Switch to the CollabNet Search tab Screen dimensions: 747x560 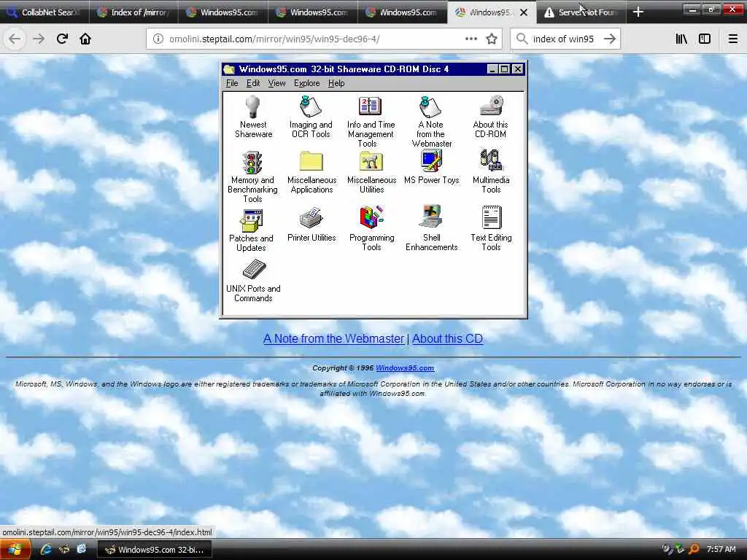click(x=44, y=12)
